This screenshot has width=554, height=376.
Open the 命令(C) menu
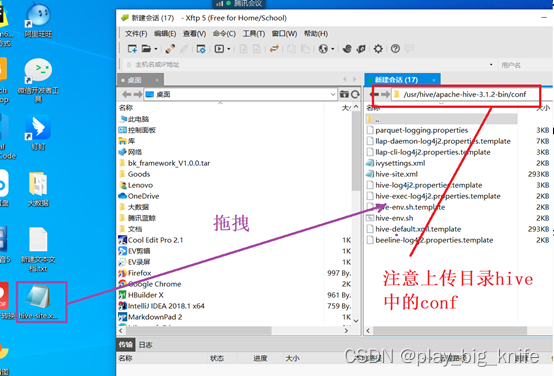coord(224,34)
